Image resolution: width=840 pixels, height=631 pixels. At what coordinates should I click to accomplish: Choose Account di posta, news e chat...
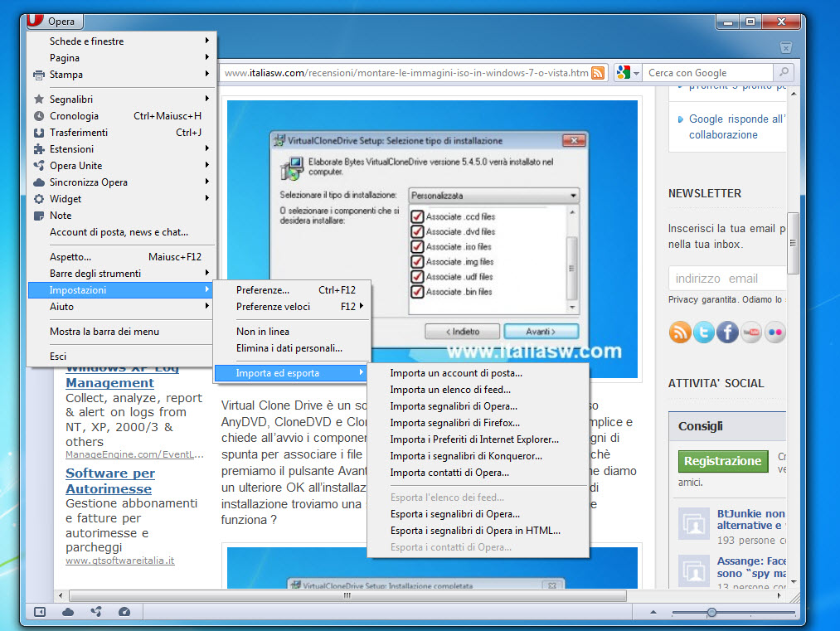click(x=122, y=232)
